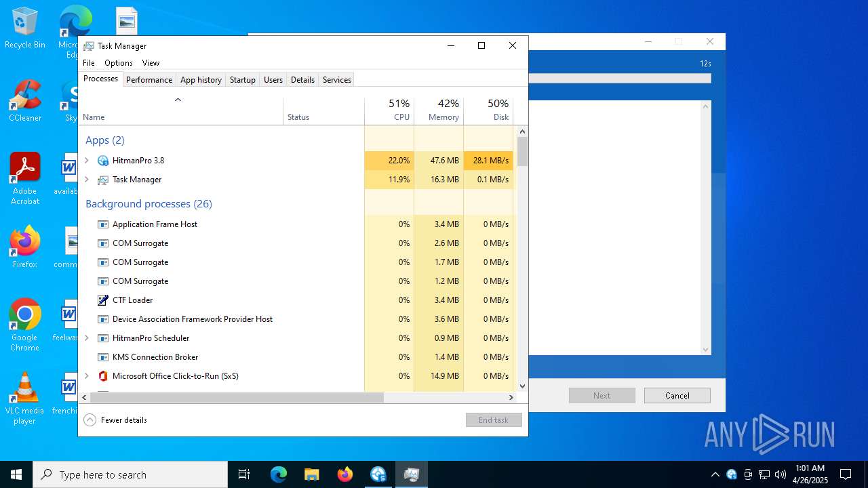This screenshot has height=488, width=868.
Task: Expand Microsoft Office Click-to-Run group
Action: [x=86, y=376]
